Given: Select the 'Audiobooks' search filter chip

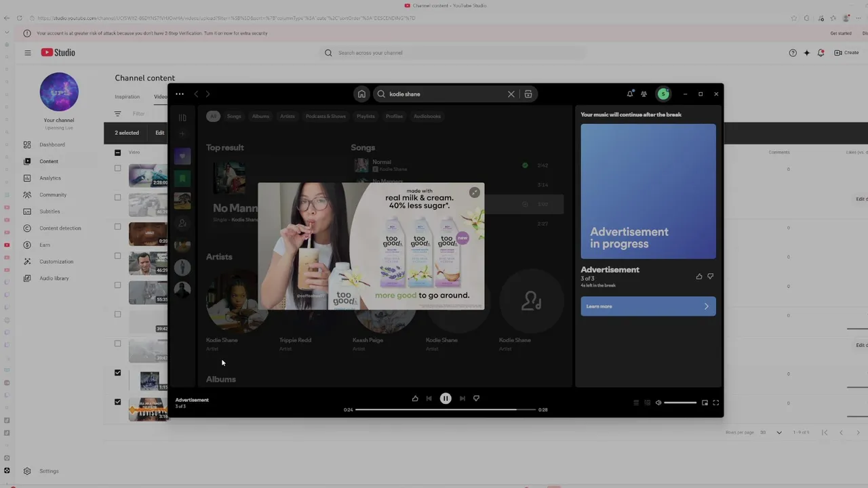Looking at the screenshot, I should tap(427, 116).
